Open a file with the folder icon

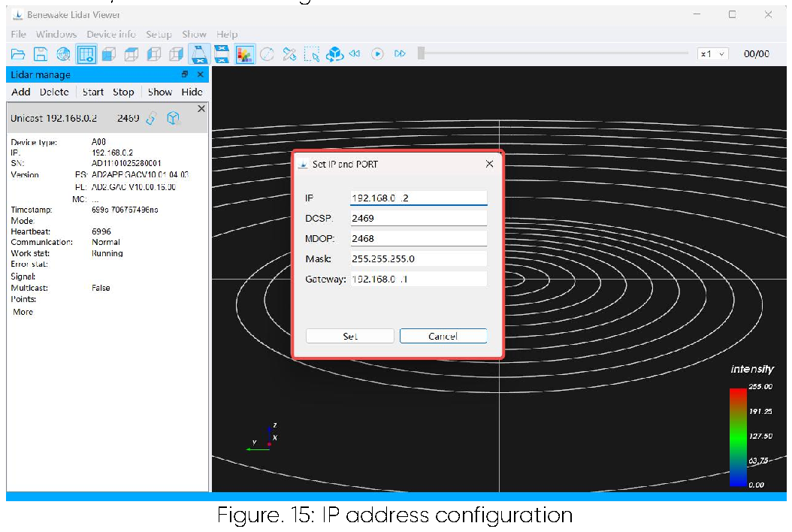tap(18, 54)
